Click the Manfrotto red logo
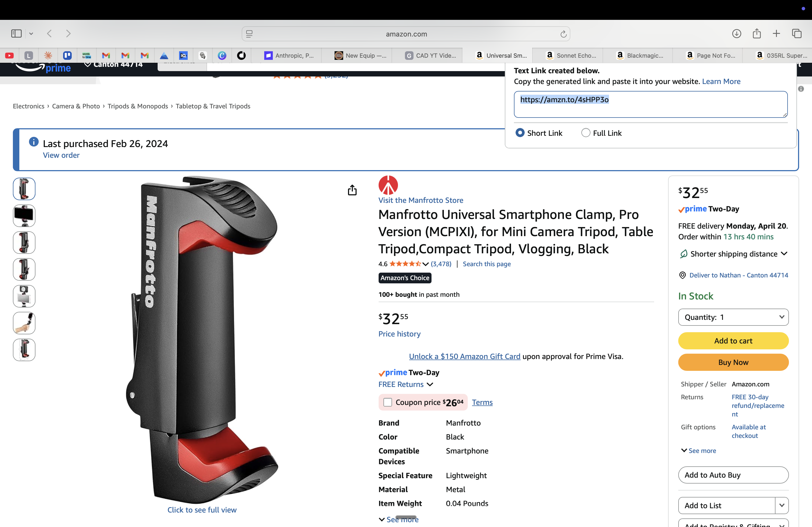Viewport: 812px width, 527px height. coord(388,185)
